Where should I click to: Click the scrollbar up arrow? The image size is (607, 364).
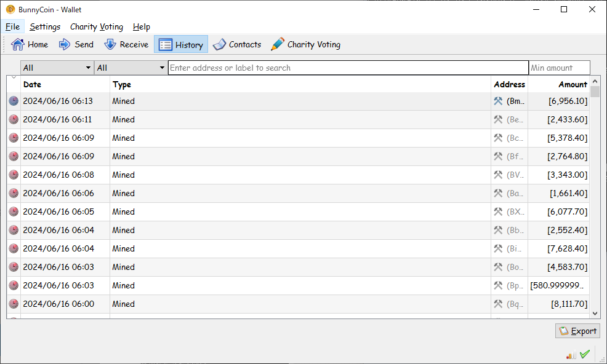tap(595, 81)
